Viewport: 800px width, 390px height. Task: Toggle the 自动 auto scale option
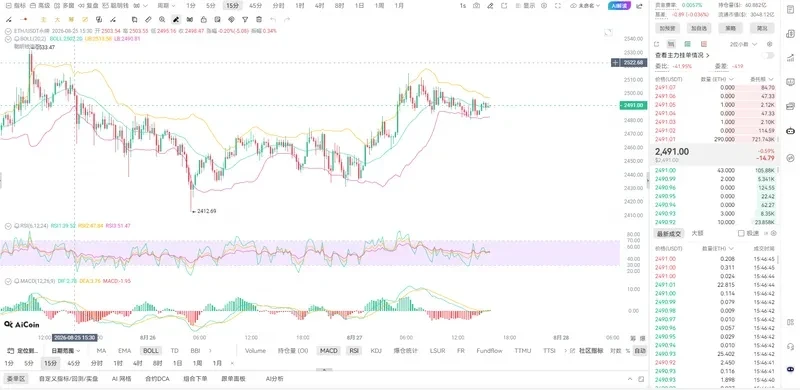tap(639, 351)
